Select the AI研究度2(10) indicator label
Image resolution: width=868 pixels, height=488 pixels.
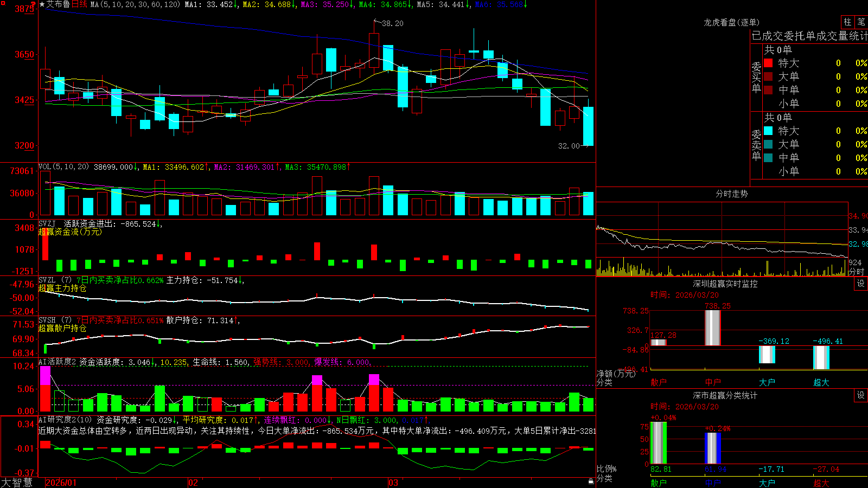[65, 420]
